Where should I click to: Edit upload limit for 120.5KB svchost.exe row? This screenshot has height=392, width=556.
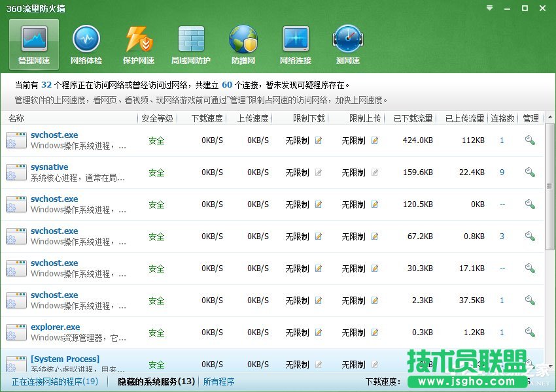[374, 204]
